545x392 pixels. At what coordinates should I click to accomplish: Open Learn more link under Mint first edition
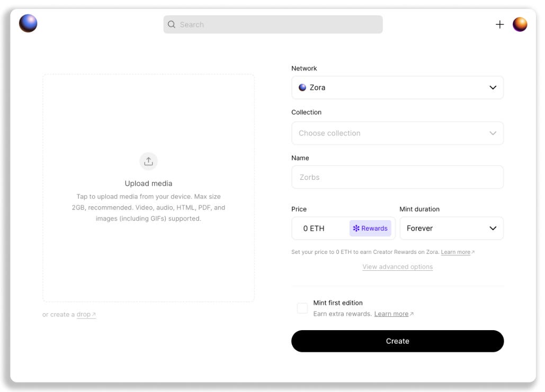click(394, 314)
